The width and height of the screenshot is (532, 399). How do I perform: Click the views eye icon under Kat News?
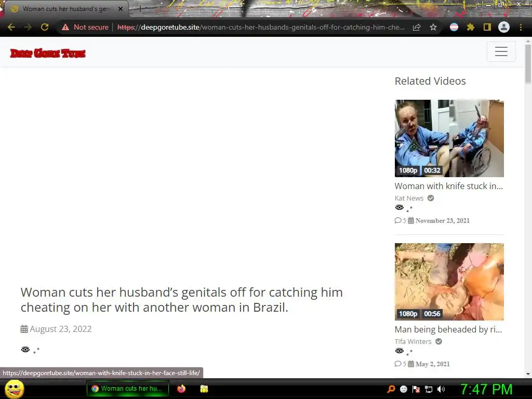point(400,208)
